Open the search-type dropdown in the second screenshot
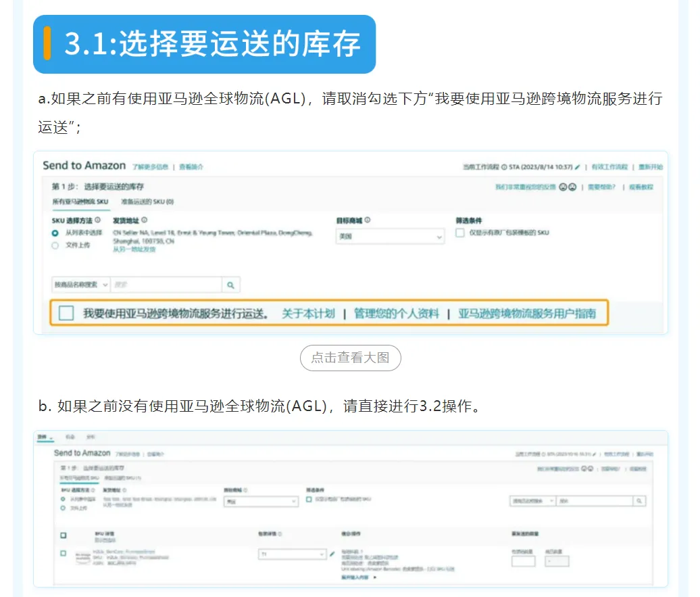Viewport: 700px width, 597px height. pos(532,501)
